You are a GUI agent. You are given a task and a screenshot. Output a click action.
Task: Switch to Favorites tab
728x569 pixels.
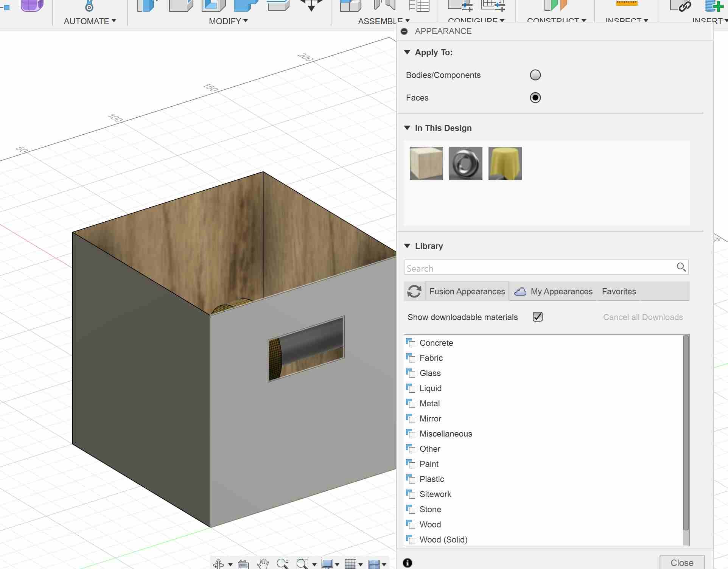[619, 291]
